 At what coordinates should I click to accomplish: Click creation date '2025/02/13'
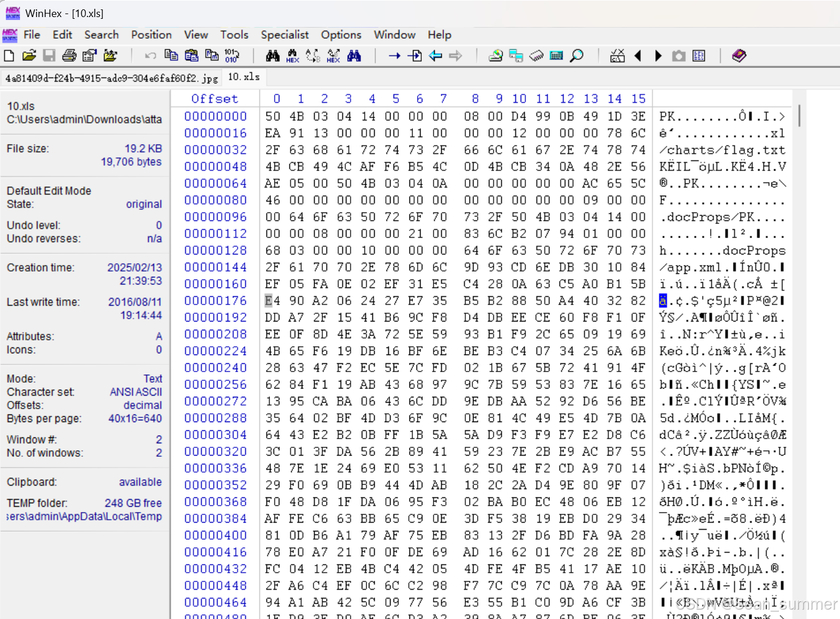[135, 267]
